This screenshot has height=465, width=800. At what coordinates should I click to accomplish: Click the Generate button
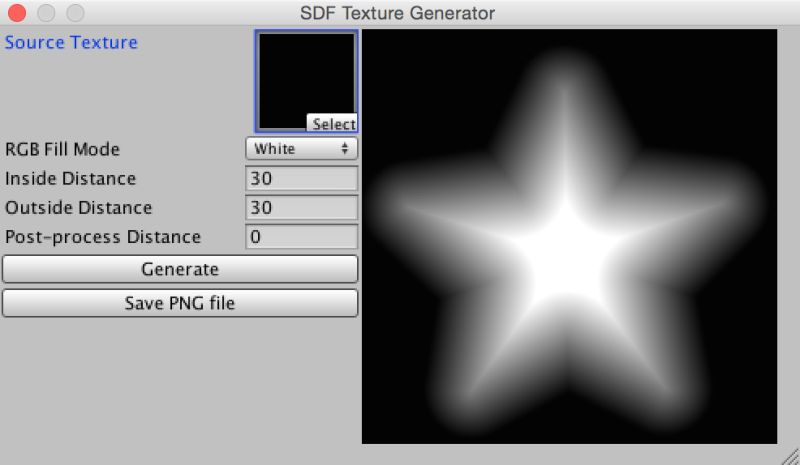180,269
